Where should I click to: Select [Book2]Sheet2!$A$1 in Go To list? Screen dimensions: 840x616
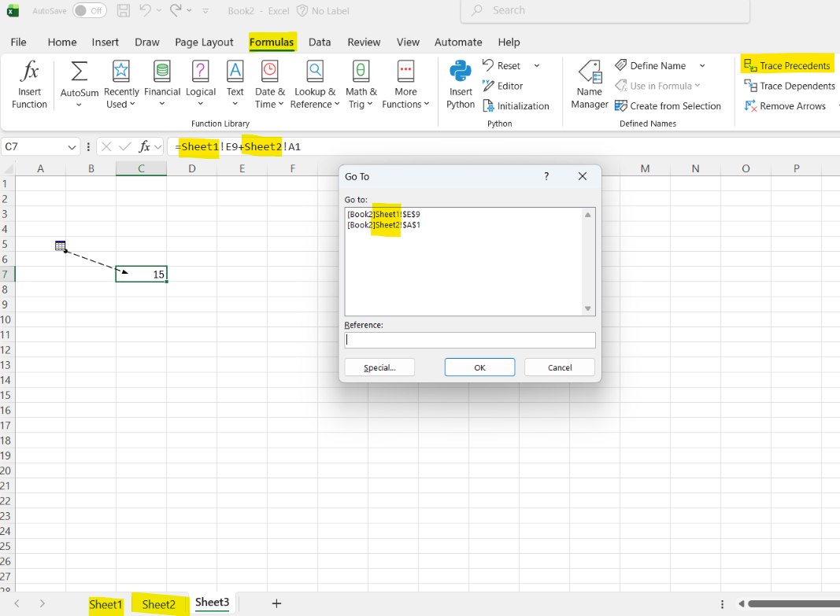(383, 225)
